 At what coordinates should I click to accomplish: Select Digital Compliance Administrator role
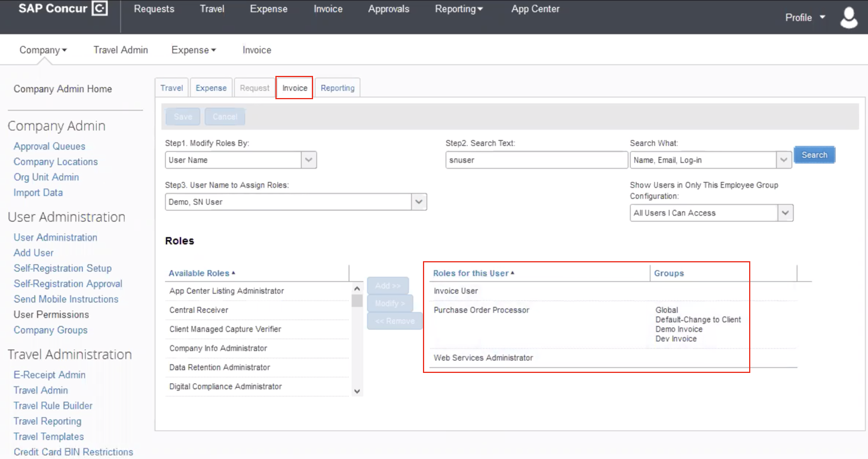(x=257, y=387)
